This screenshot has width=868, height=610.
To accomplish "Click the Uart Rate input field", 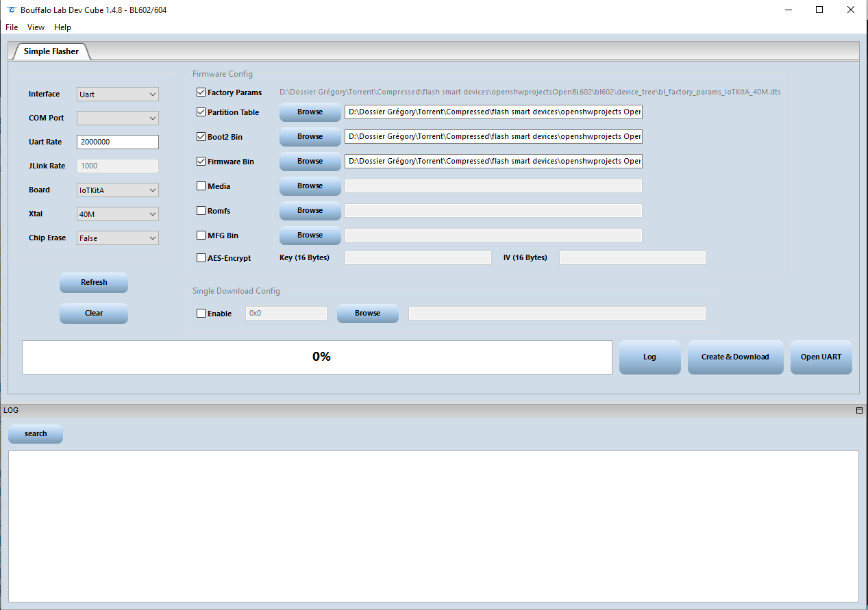I will 118,142.
